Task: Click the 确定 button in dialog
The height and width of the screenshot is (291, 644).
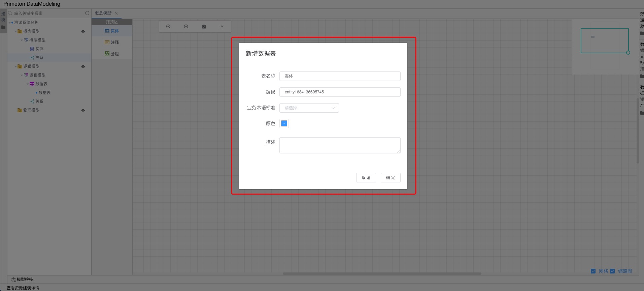Action: [x=391, y=178]
